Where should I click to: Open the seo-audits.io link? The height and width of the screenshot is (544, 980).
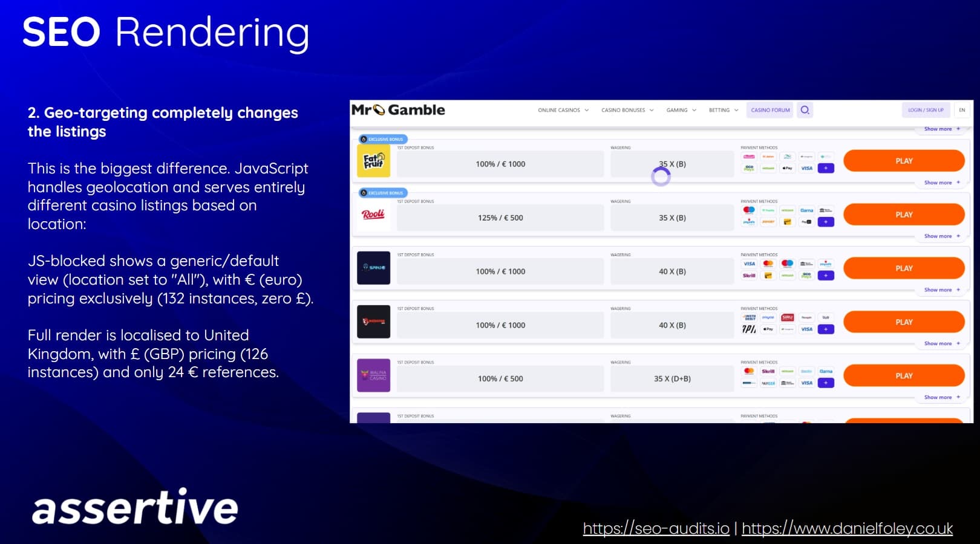pos(656,528)
